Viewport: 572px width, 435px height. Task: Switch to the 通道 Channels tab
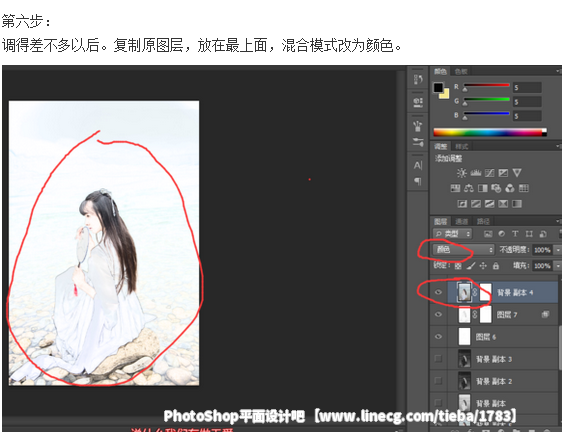(x=461, y=222)
